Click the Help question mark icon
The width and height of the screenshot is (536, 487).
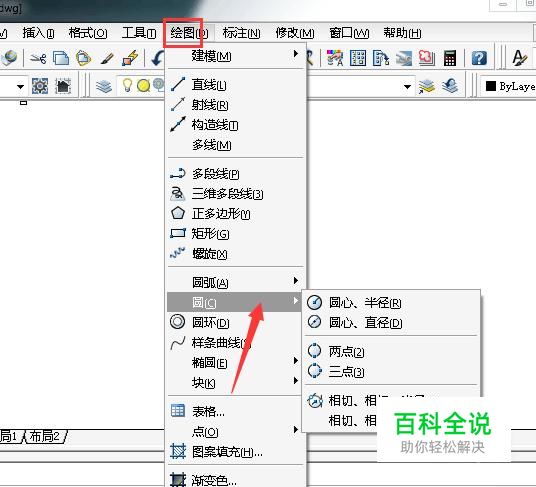[x=479, y=58]
